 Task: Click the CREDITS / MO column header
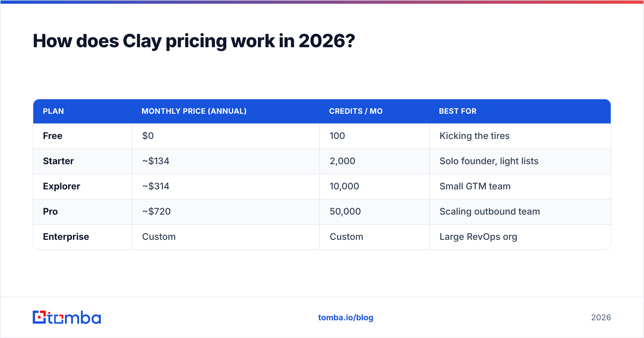(375, 111)
